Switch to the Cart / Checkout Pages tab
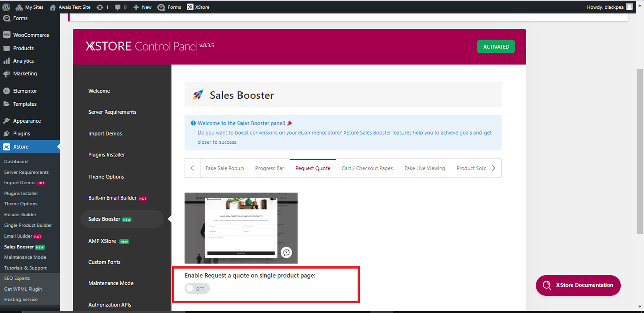 (367, 168)
